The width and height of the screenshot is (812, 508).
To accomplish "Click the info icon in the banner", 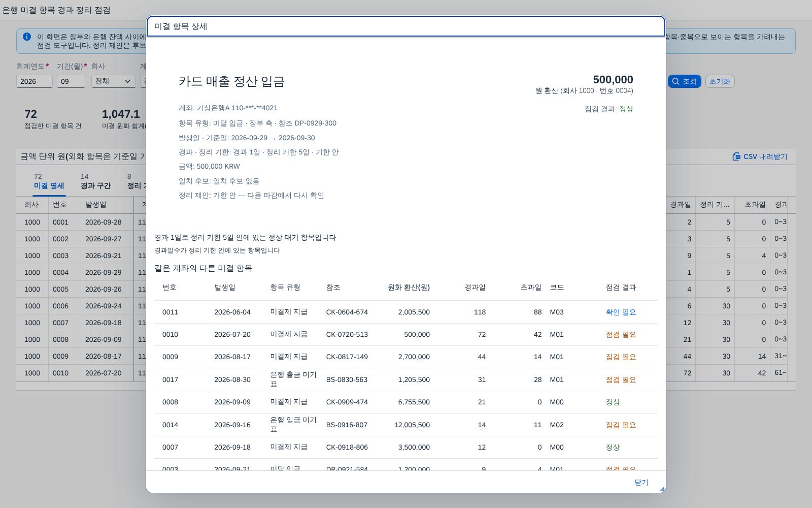I will click(27, 37).
